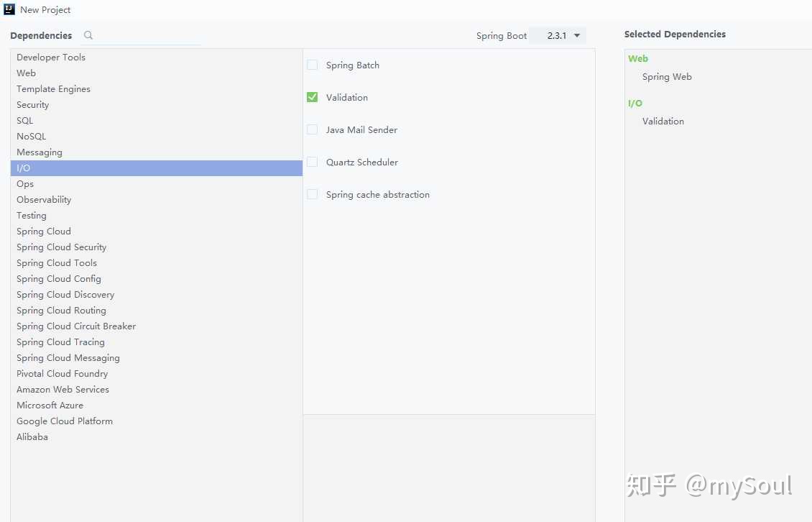Click the search magnifier icon beside Dependencies
Screen dimensions: 812x522
click(x=88, y=35)
